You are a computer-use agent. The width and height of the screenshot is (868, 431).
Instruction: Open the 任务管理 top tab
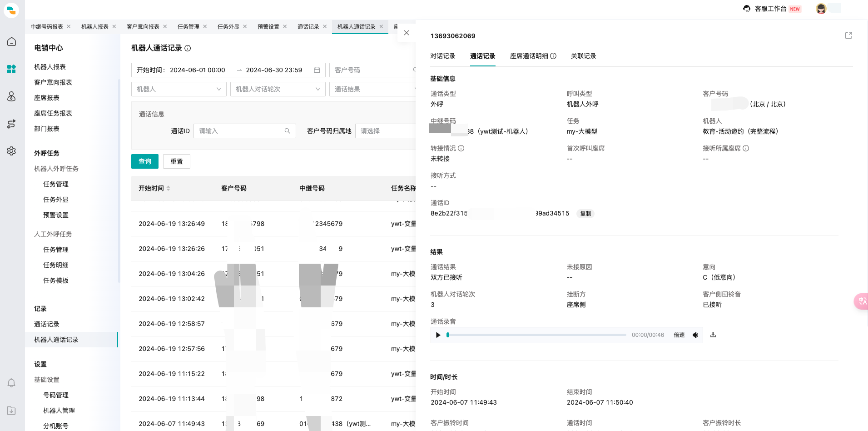tap(188, 27)
